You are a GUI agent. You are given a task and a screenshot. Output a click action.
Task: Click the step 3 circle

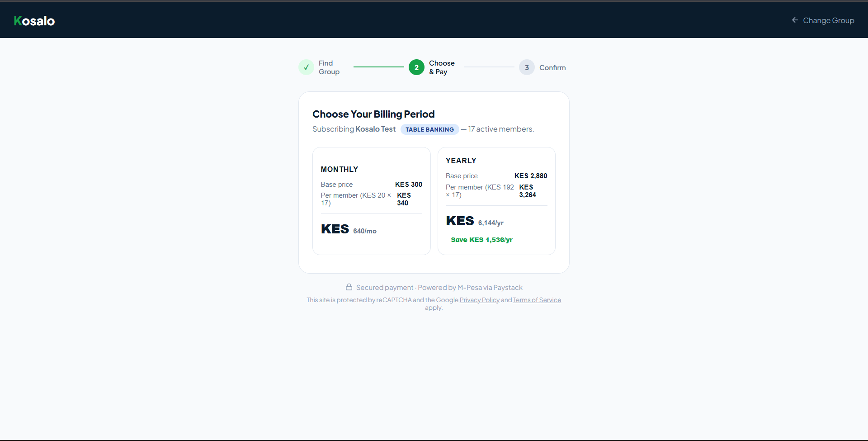pos(527,67)
